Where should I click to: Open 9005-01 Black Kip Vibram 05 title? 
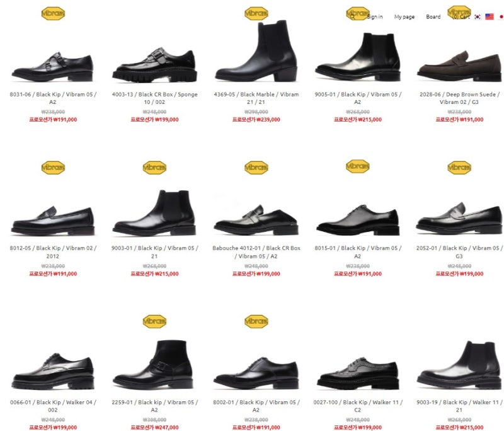tap(358, 98)
